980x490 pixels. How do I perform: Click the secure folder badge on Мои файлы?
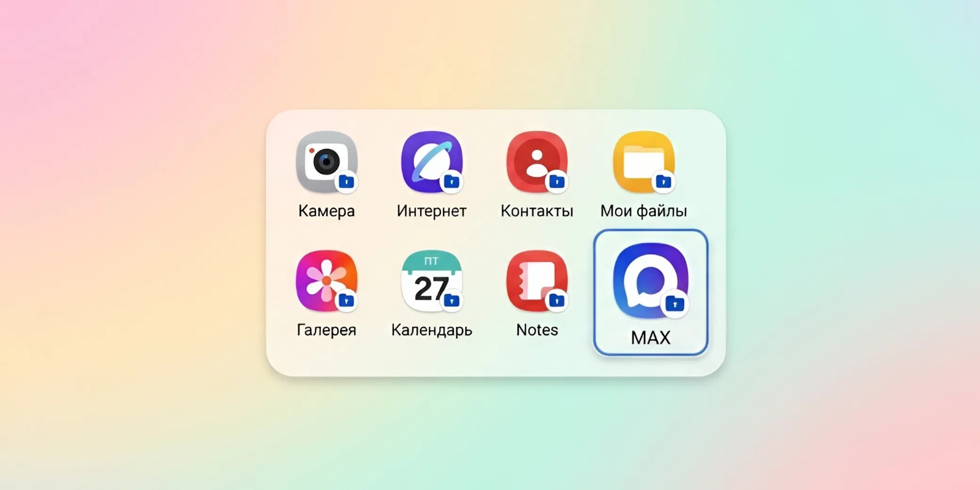663,182
